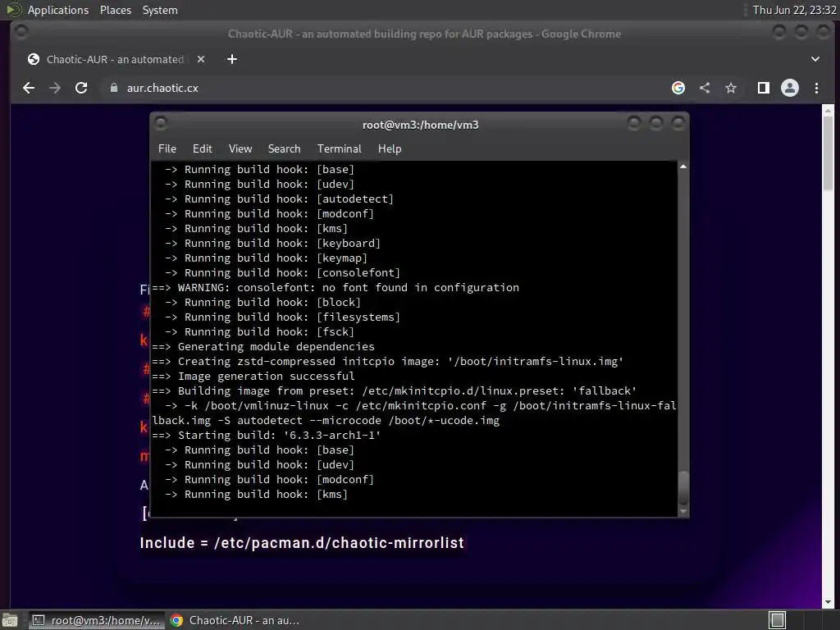The width and height of the screenshot is (840, 630).
Task: Click the [autodetect] build hook line
Action: [x=279, y=199]
